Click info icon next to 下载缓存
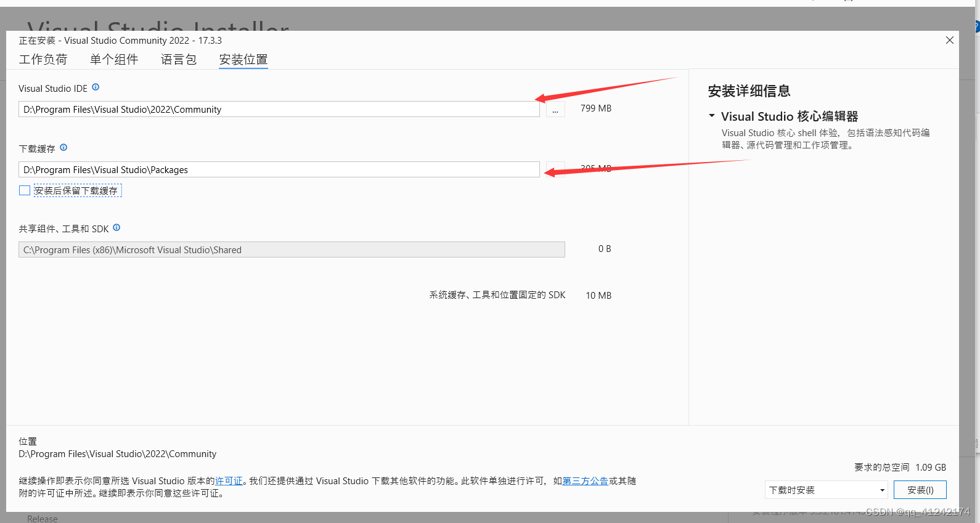 click(63, 148)
